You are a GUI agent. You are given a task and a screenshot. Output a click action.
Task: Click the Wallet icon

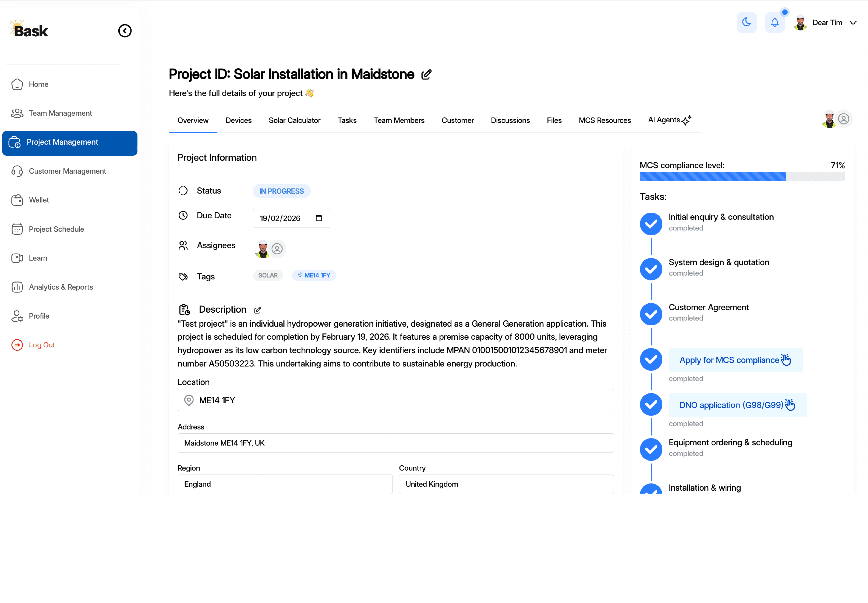click(x=17, y=200)
